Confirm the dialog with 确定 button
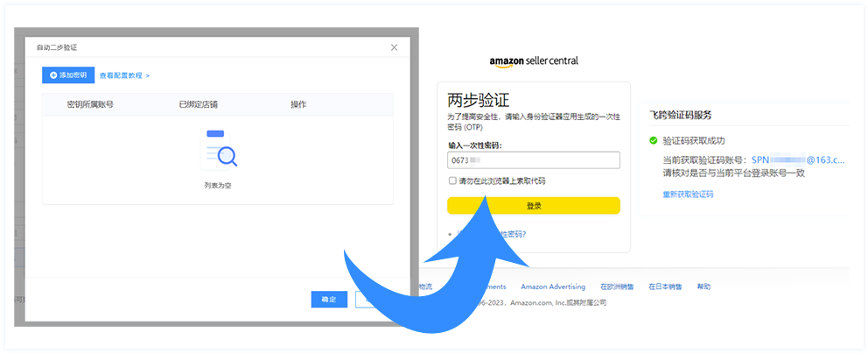The width and height of the screenshot is (868, 354). (x=329, y=299)
